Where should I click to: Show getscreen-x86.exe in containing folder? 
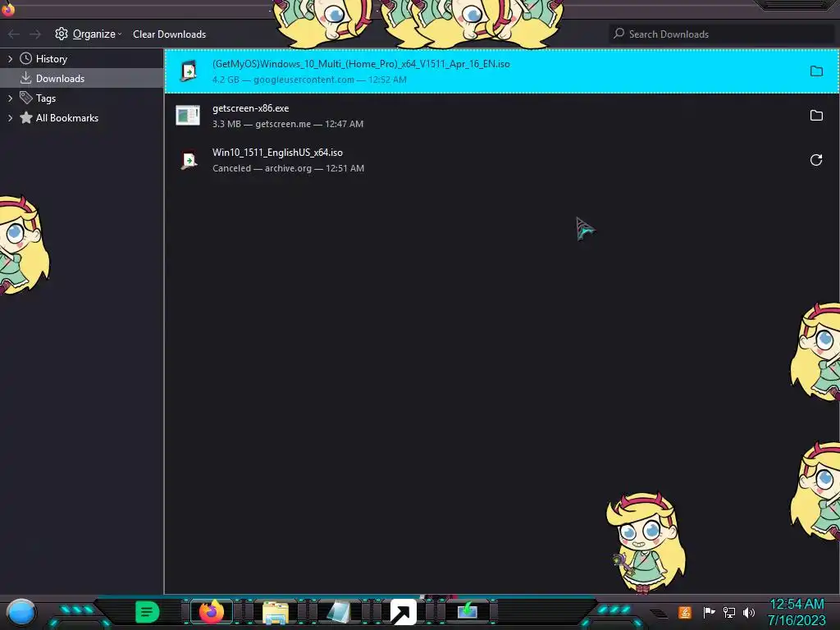(x=816, y=116)
